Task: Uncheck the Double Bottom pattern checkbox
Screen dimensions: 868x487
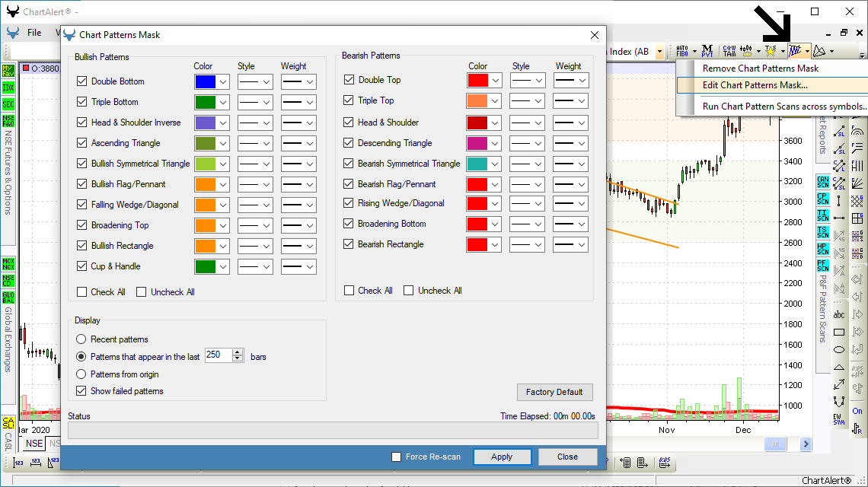Action: point(82,81)
